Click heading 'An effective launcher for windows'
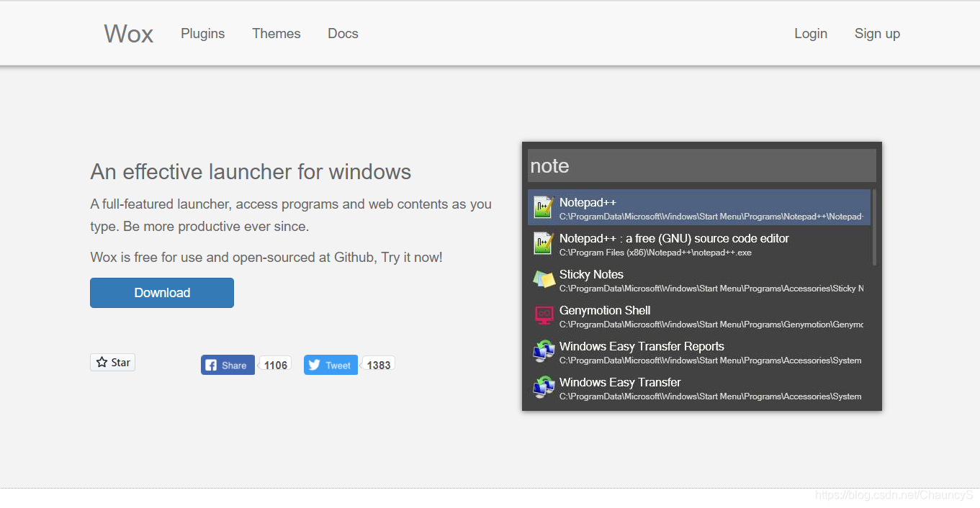Image resolution: width=980 pixels, height=508 pixels. [251, 172]
